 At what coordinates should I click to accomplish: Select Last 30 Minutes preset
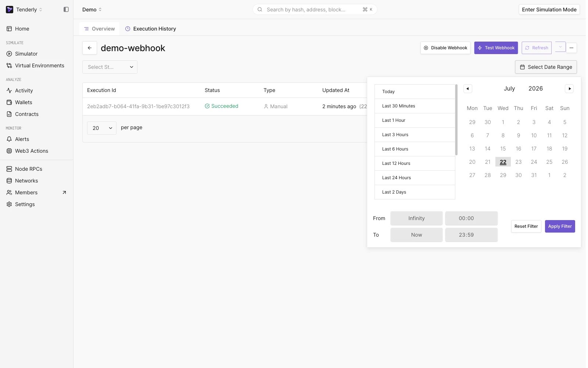(x=415, y=106)
